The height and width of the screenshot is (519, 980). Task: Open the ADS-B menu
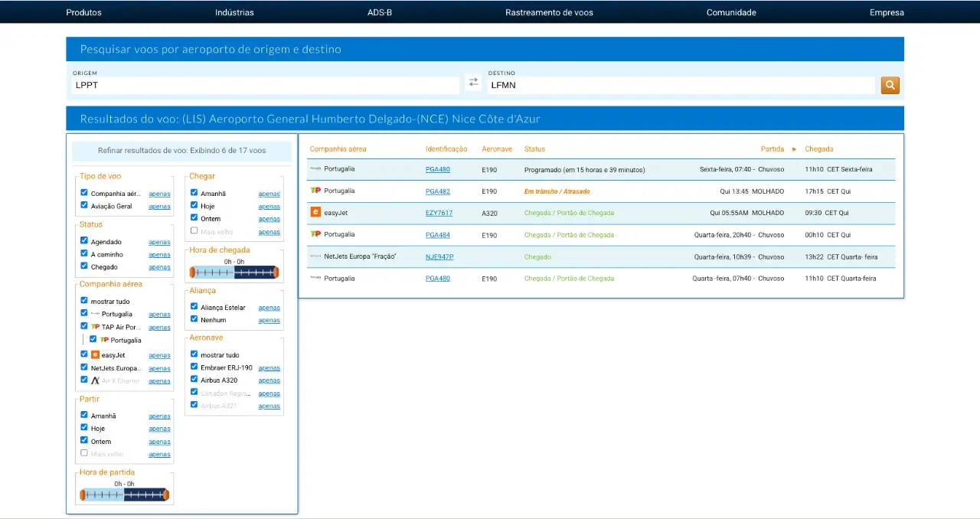pyautogui.click(x=380, y=12)
